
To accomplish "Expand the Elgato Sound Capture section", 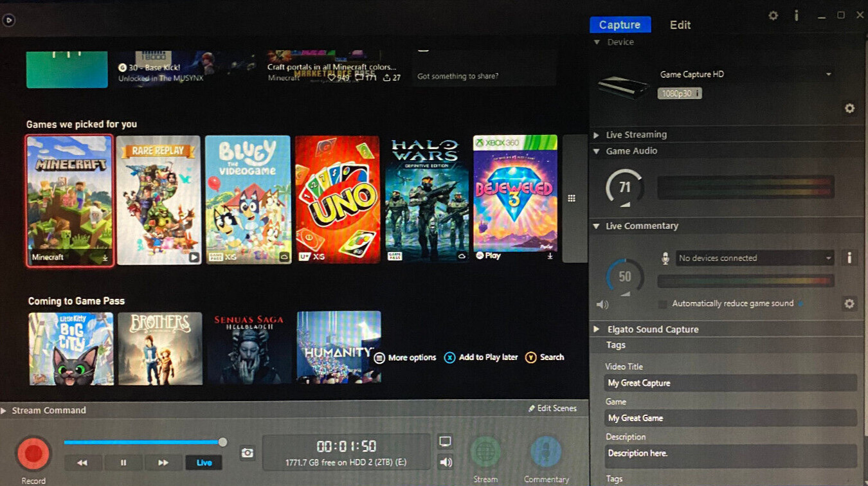I will 597,329.
